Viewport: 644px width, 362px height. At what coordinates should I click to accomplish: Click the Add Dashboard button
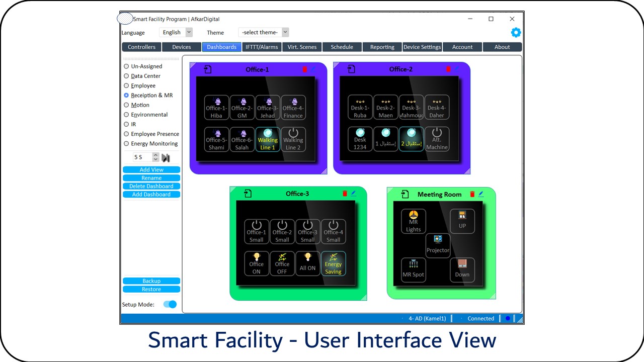pos(151,194)
